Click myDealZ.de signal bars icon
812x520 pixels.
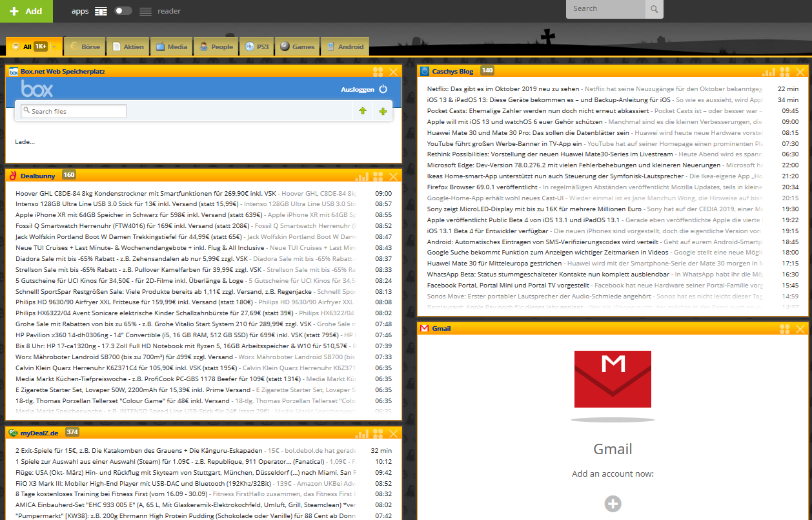pyautogui.click(x=361, y=433)
